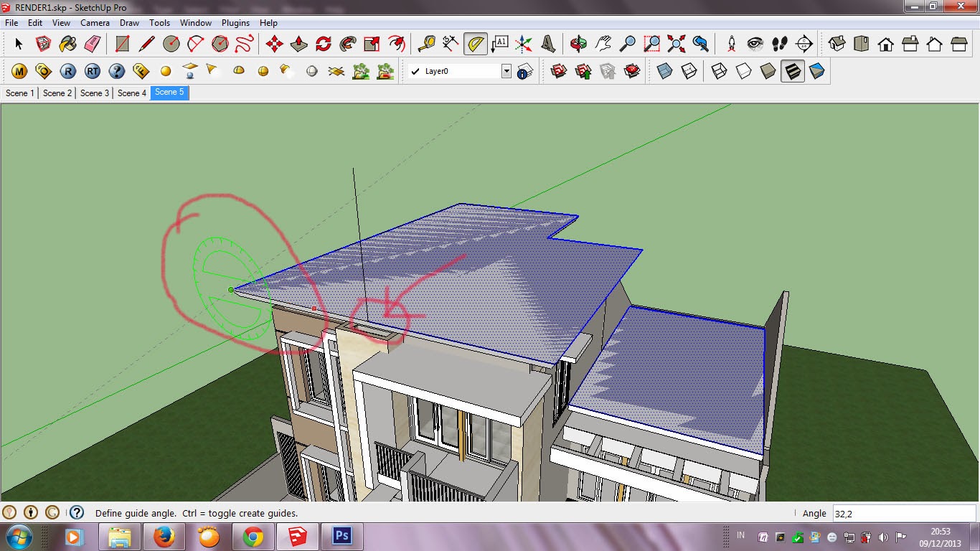Activate the Follow Me tool
This screenshot has height=551, width=980.
point(347,44)
